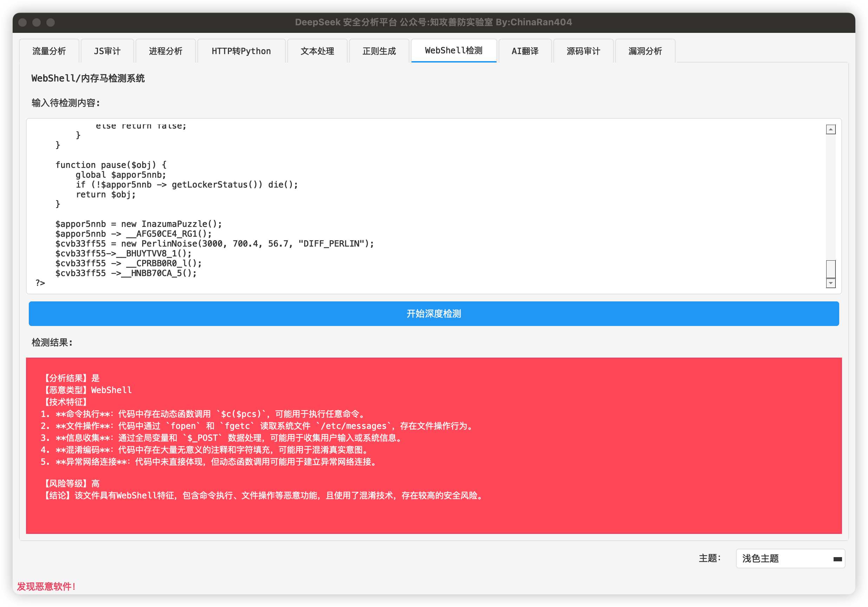The image size is (868, 607).
Task: Click the yellow minimize window button
Action: click(36, 22)
